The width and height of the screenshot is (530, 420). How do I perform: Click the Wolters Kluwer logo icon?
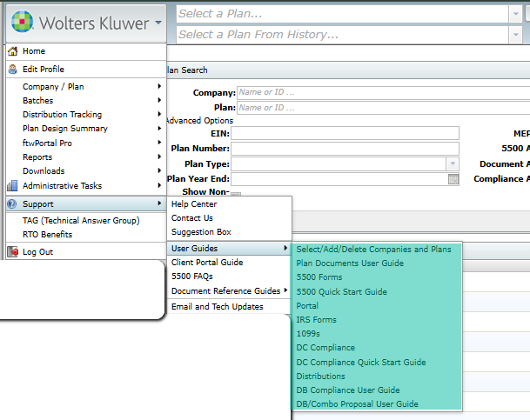click(23, 22)
